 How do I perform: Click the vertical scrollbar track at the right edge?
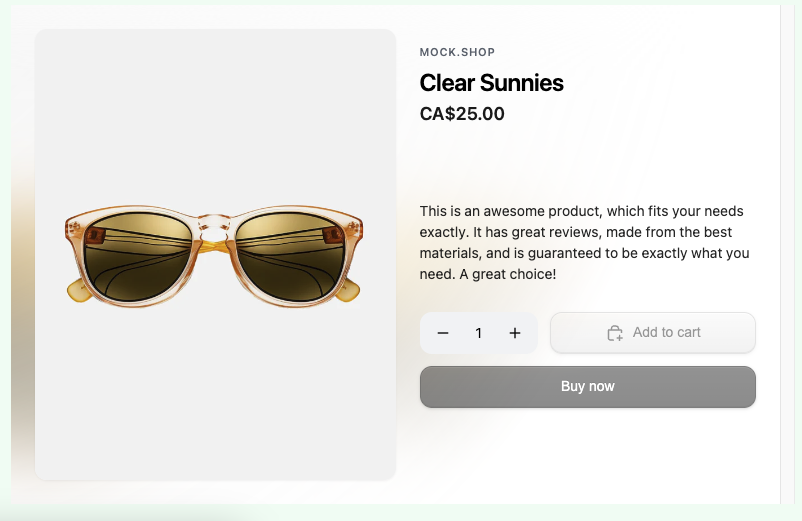tap(787, 250)
